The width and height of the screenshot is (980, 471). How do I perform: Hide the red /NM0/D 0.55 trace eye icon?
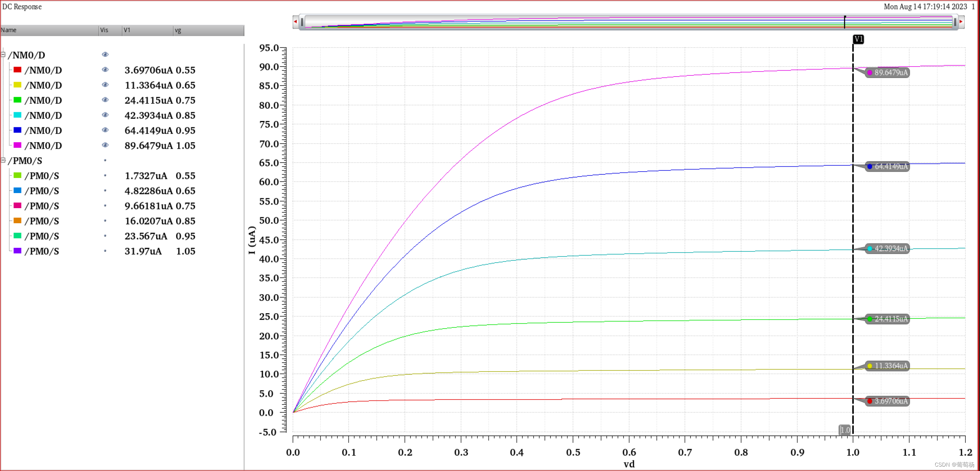click(105, 70)
